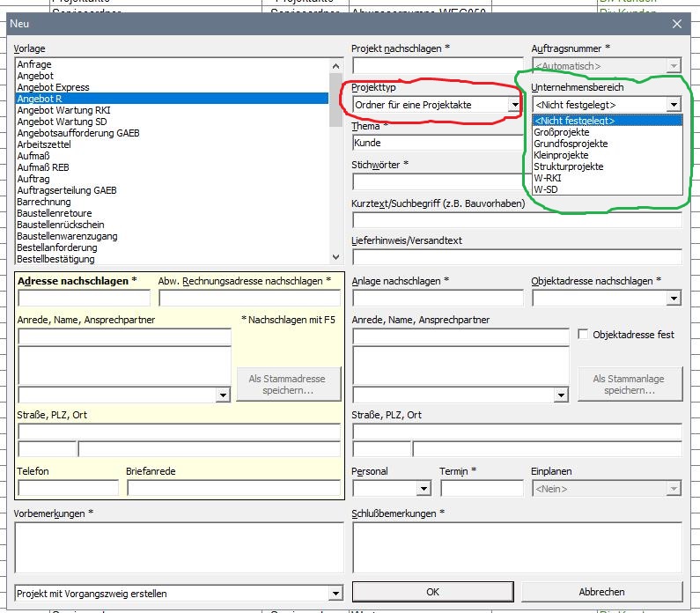Screen dimensions: 700x613
Task: Select Strukturprojekte in the open list
Action: (x=568, y=166)
